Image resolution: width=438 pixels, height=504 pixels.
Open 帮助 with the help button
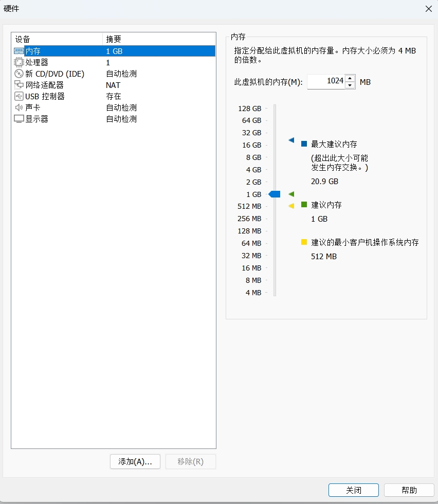point(409,490)
